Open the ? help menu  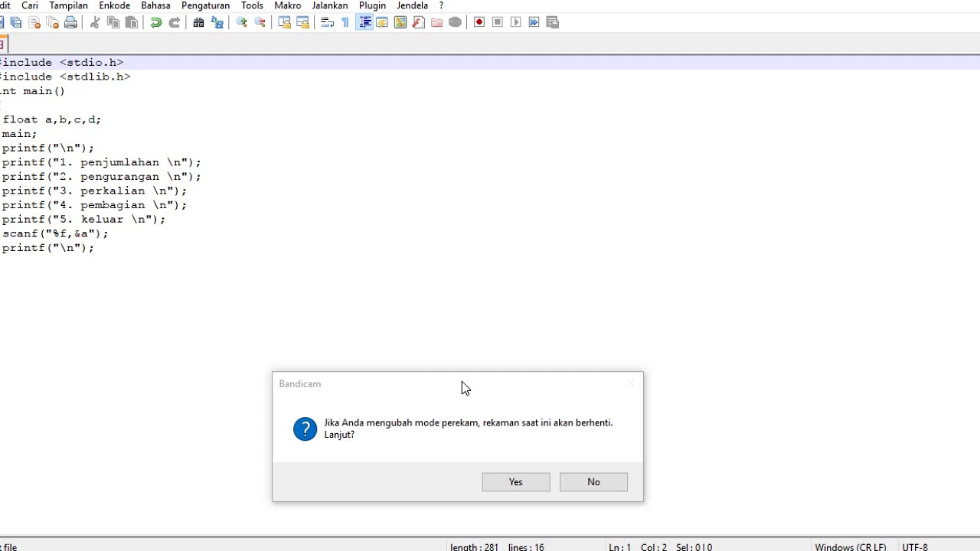(x=441, y=5)
